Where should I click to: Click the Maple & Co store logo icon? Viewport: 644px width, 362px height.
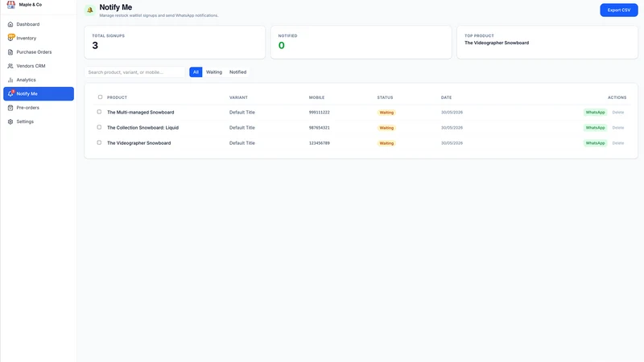pyautogui.click(x=11, y=4)
